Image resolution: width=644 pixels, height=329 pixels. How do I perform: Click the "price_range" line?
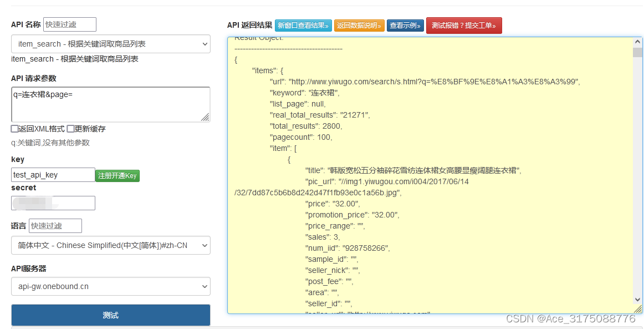coord(335,226)
